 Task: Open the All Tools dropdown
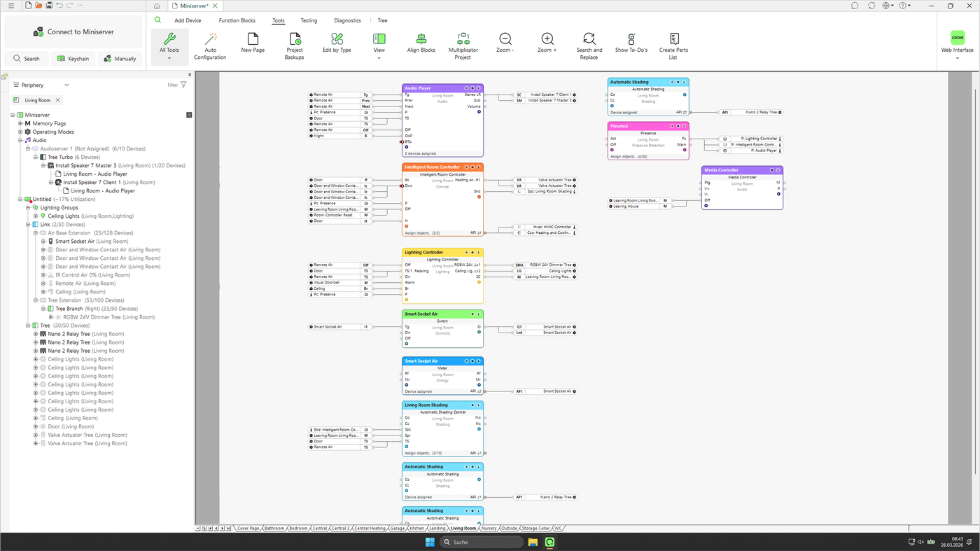click(x=169, y=46)
